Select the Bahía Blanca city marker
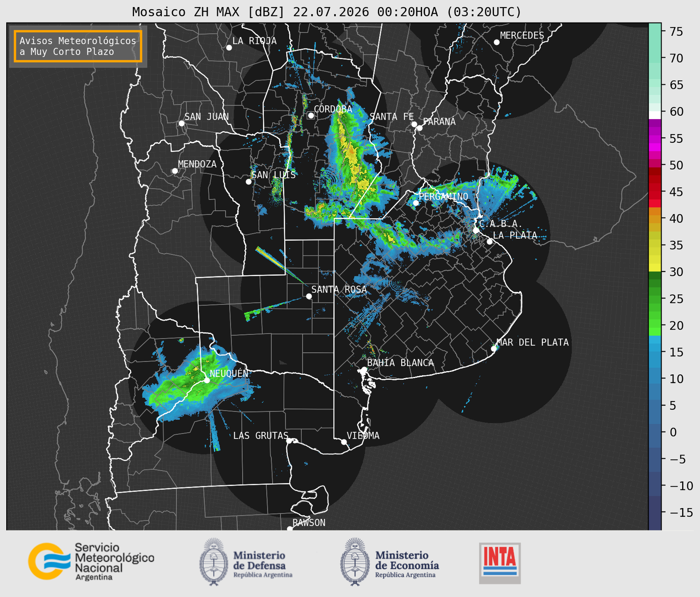The width and height of the screenshot is (700, 597). [364, 369]
